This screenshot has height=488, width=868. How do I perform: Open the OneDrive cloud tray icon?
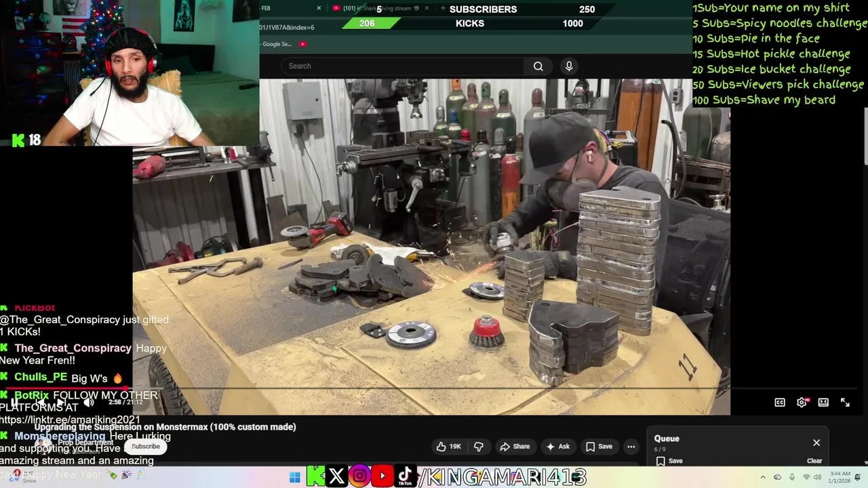[778, 477]
